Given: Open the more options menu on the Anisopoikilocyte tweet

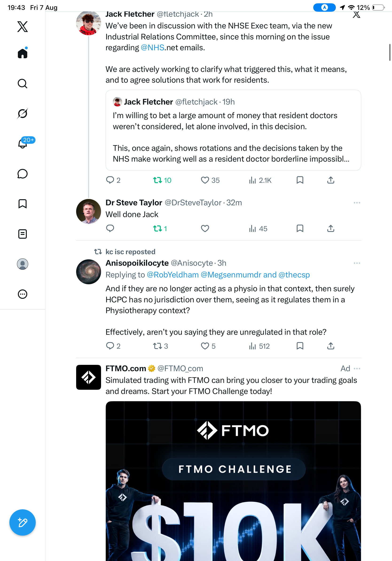Looking at the screenshot, I should pos(357,263).
